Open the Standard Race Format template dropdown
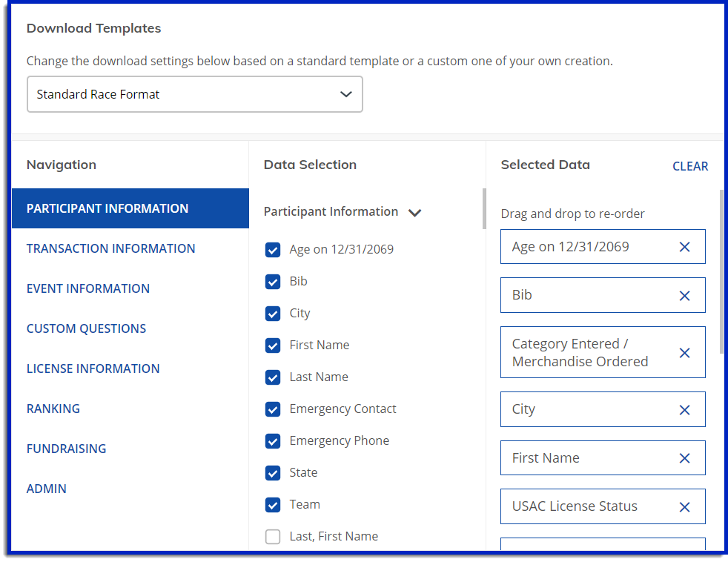Image resolution: width=728 pixels, height=562 pixels. click(x=194, y=94)
